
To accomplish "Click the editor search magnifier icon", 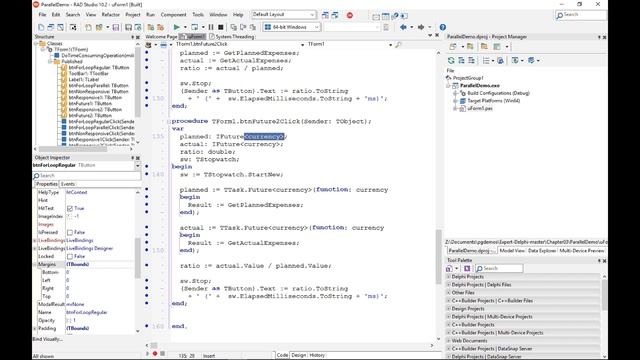I will pyautogui.click(x=398, y=44).
